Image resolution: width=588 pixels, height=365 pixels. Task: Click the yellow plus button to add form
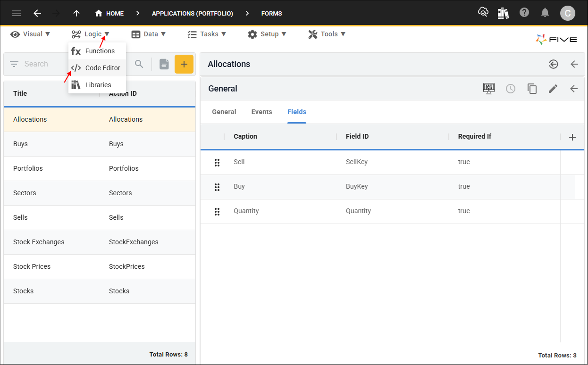[184, 64]
